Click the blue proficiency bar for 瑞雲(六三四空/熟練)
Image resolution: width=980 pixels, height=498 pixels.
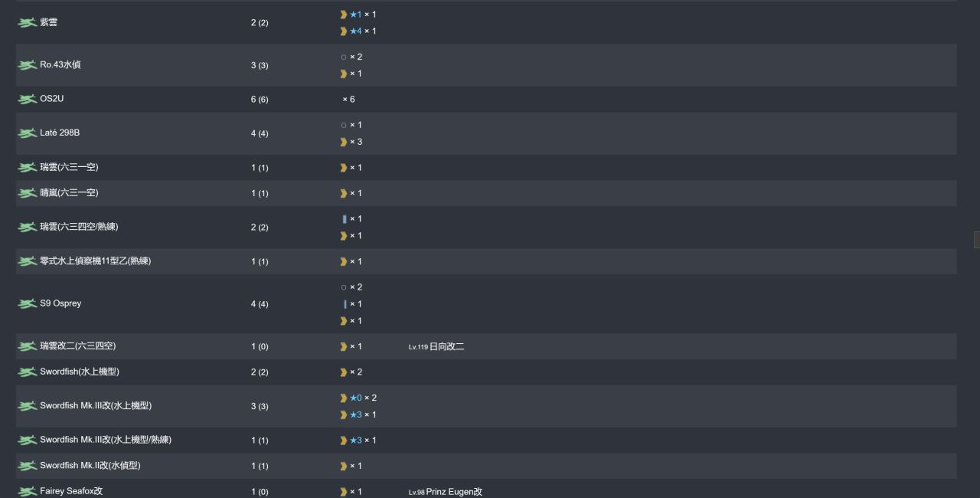click(x=345, y=219)
